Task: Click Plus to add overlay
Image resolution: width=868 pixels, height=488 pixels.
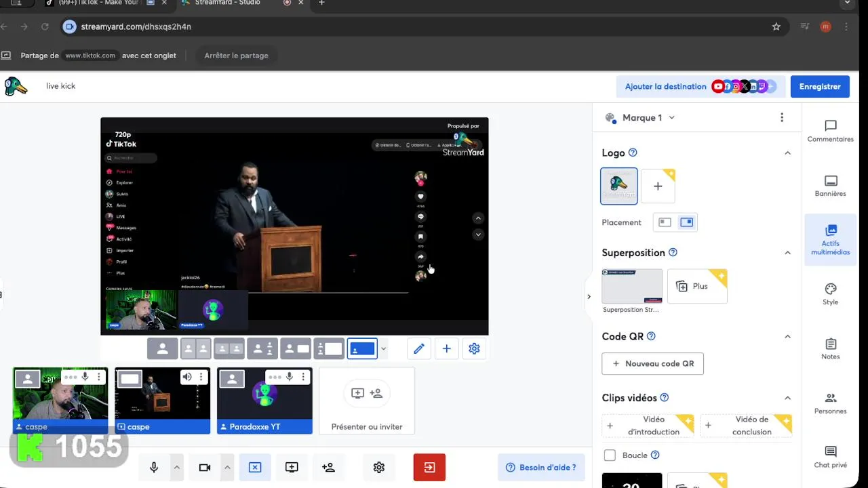Action: pyautogui.click(x=697, y=286)
